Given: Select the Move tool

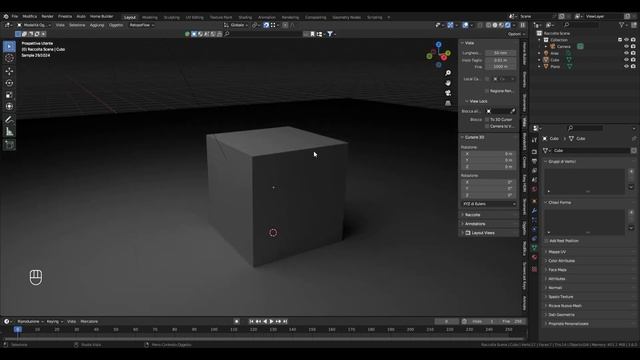Looking at the screenshot, I should pos(9,71).
